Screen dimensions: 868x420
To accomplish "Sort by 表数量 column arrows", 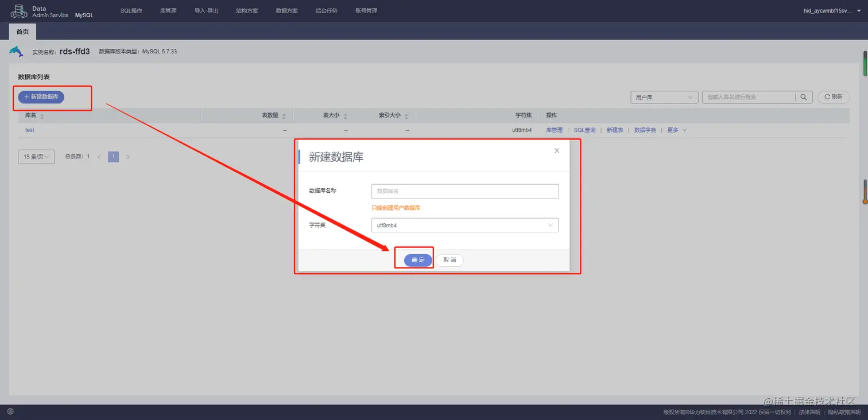I will [284, 116].
